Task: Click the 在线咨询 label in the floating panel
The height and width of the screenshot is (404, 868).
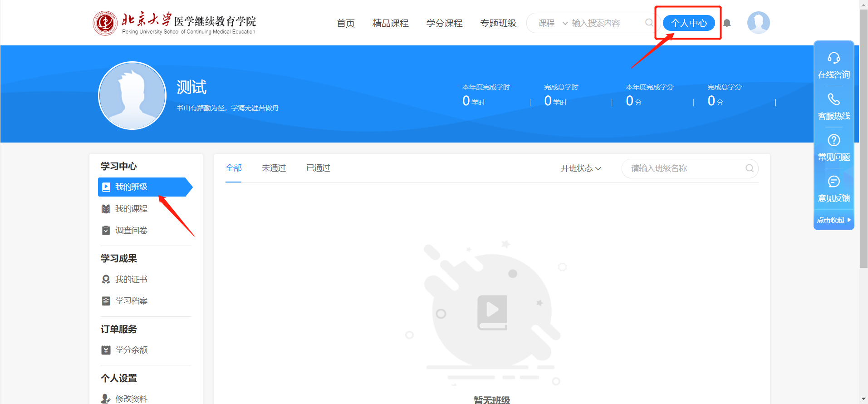Action: coord(834,75)
